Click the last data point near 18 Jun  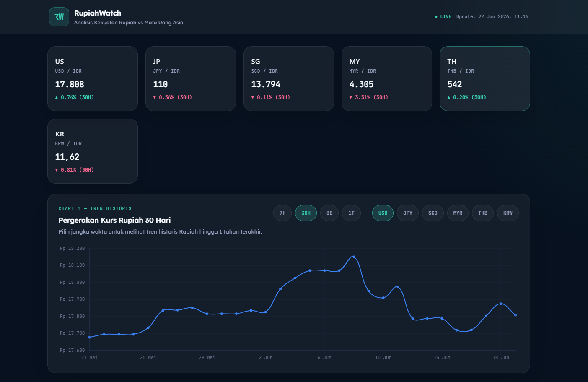515,315
